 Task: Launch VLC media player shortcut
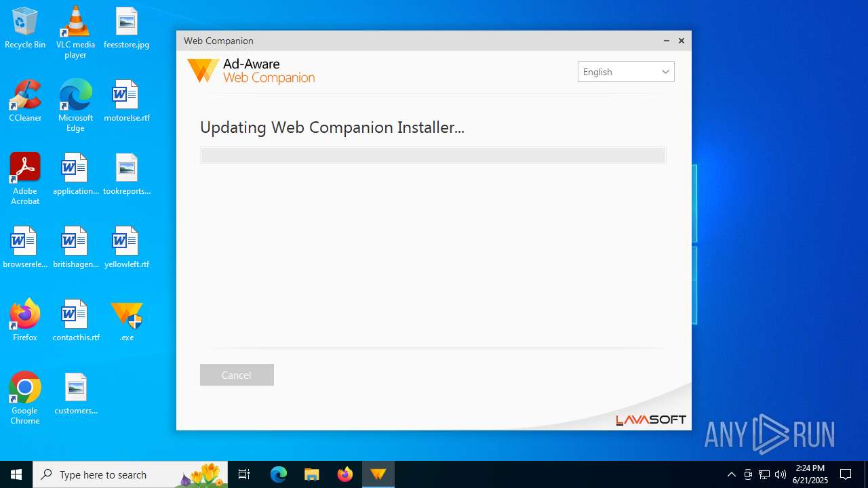(x=75, y=33)
